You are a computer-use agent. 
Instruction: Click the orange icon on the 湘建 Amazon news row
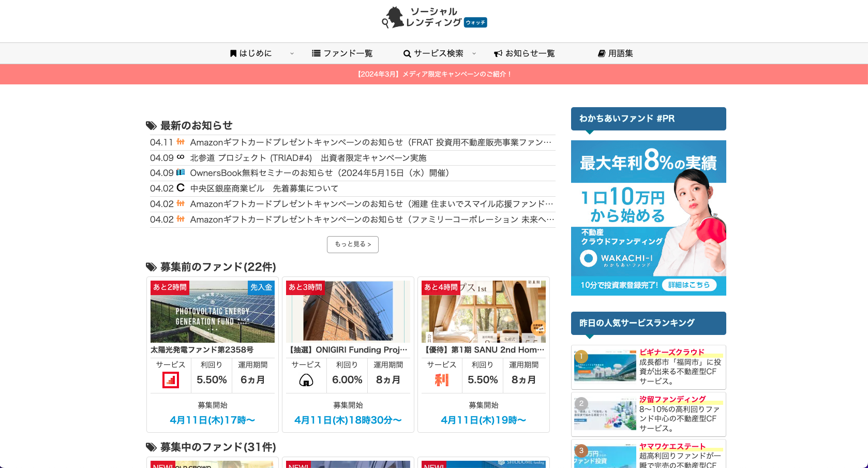click(x=181, y=203)
